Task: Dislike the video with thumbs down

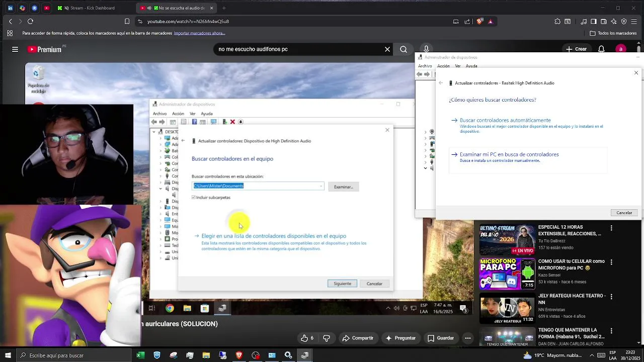Action: point(327,338)
